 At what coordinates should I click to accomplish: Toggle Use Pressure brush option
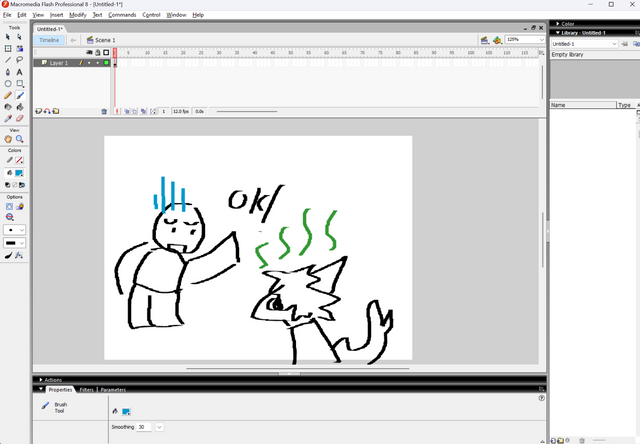point(9,255)
